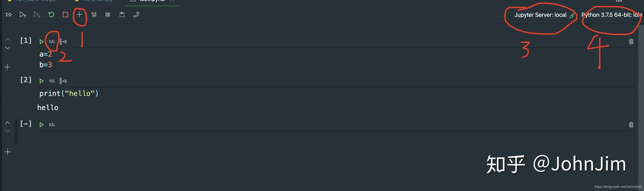Run all cells in the notebook

9,15
